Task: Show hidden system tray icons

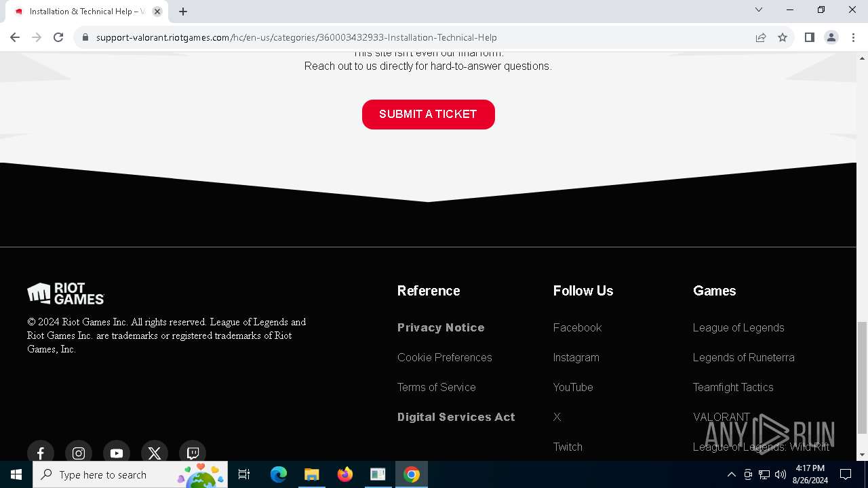Action: (731, 474)
